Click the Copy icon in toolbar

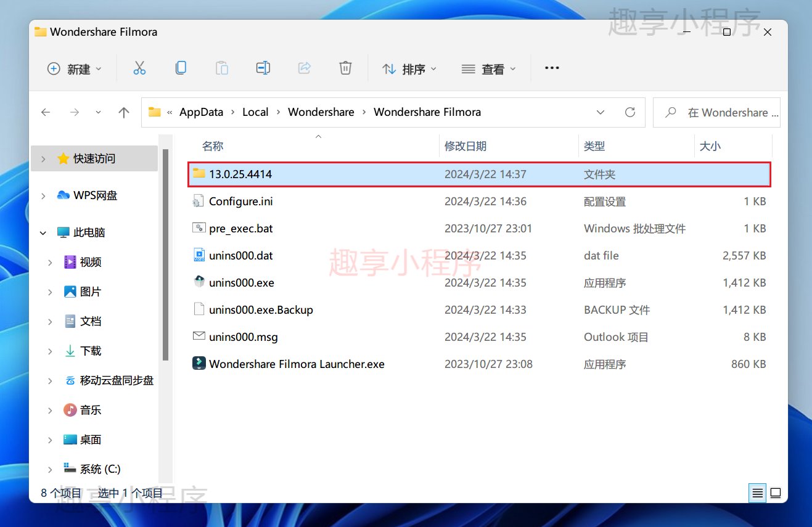(181, 68)
